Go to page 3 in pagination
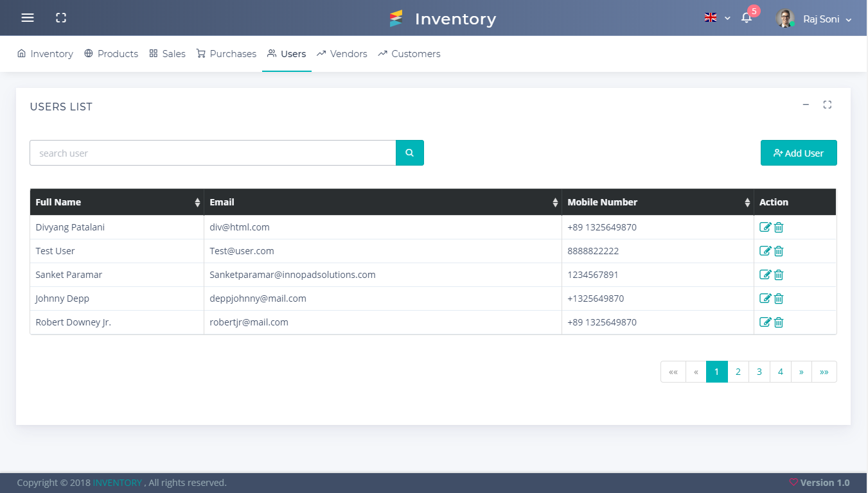 759,372
